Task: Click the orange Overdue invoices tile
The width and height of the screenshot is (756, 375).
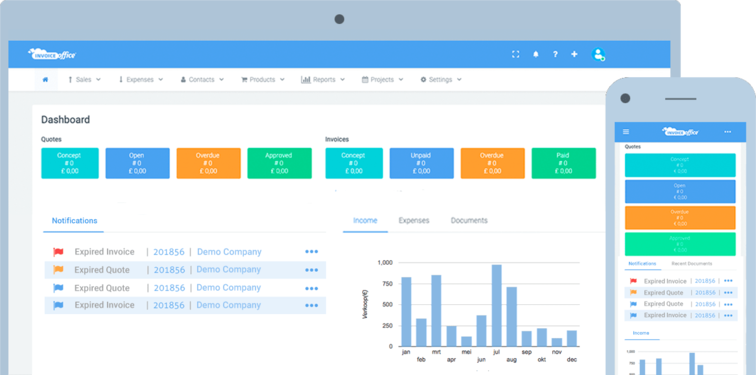Action: [492, 163]
